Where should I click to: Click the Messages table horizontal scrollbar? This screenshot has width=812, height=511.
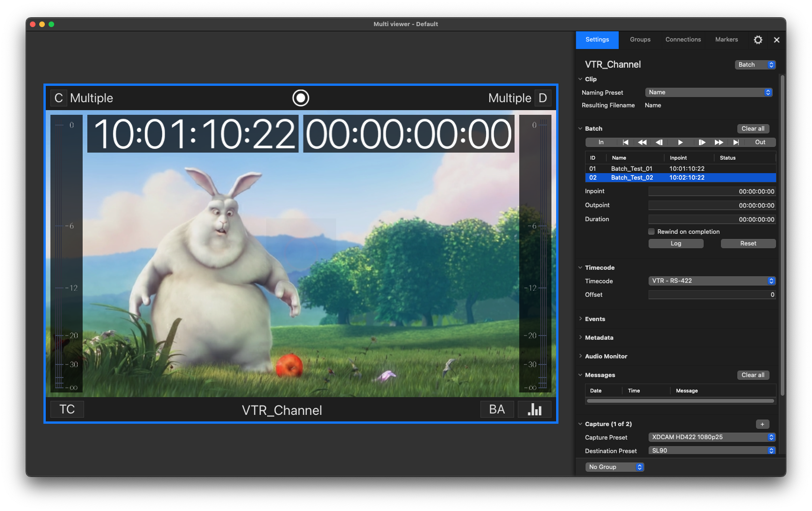pyautogui.click(x=680, y=401)
